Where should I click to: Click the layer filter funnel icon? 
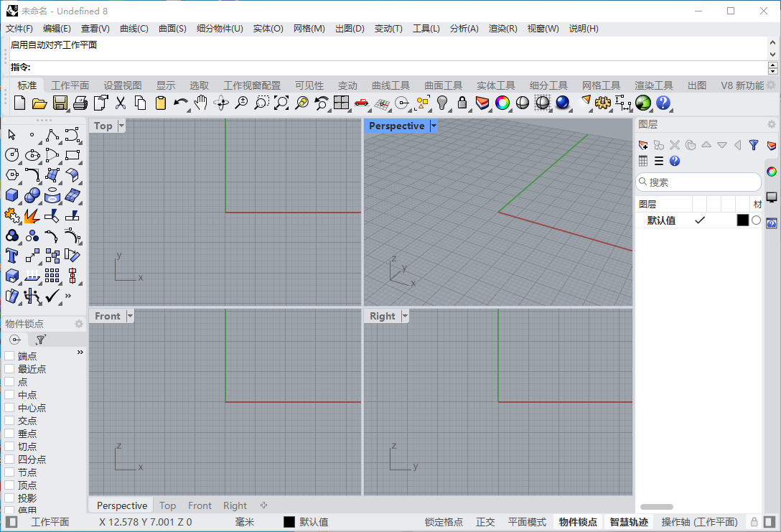coord(754,145)
